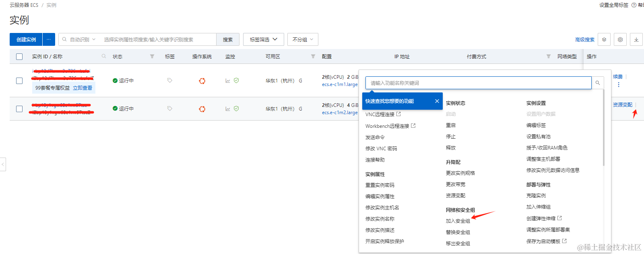Open the monitoring chart icon for ecs.e-c1m2.large
Screen dimensions: 644x254
click(x=228, y=109)
